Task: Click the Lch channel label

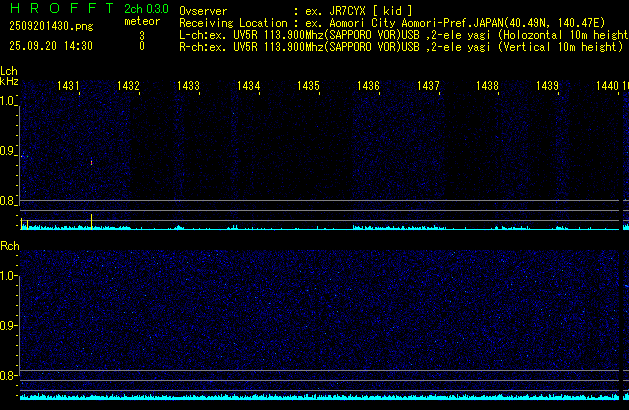Action: [9, 71]
